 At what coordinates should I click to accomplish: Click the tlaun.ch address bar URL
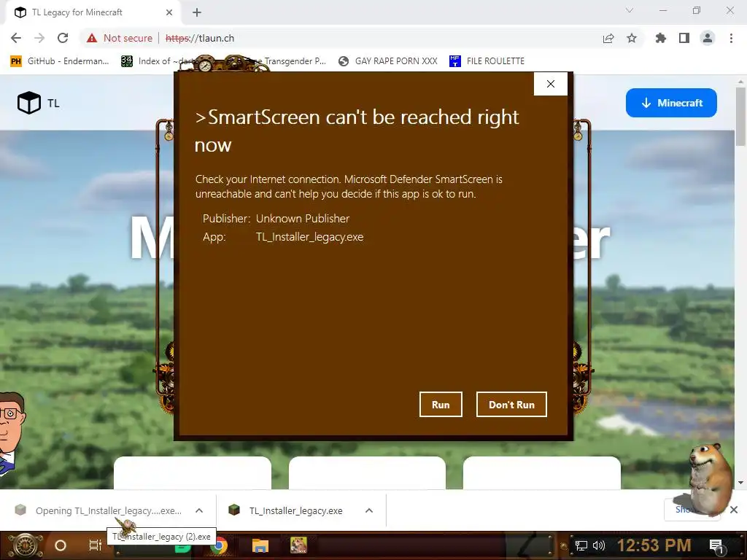click(200, 38)
